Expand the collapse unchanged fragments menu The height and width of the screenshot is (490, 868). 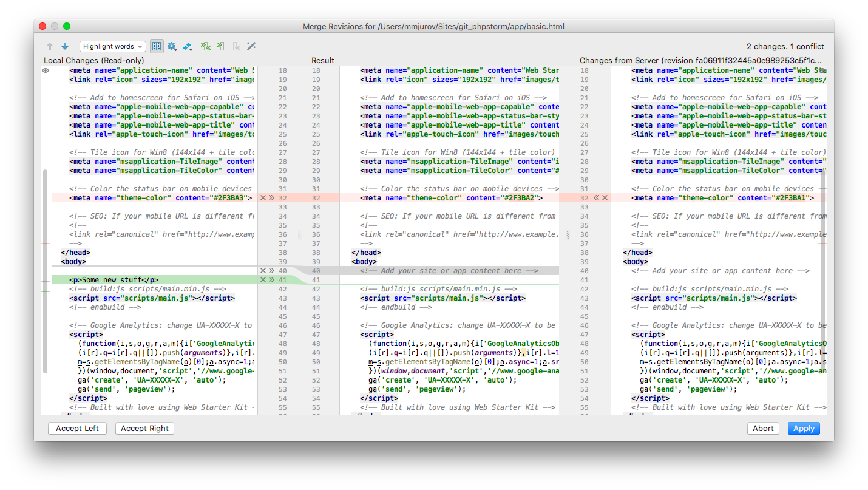188,46
